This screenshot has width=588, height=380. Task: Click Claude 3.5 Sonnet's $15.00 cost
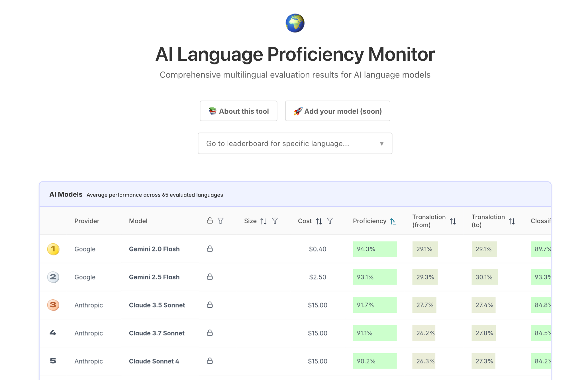pyautogui.click(x=318, y=305)
